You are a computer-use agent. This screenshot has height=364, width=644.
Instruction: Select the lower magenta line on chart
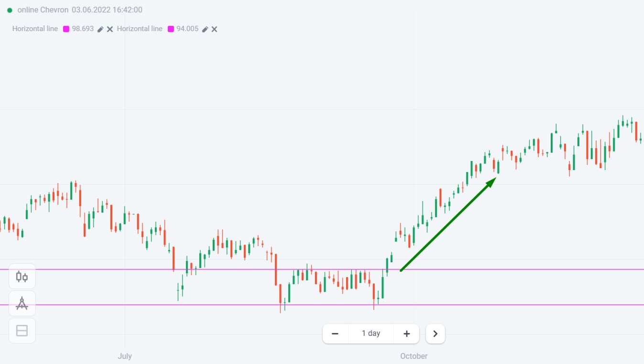(x=478, y=305)
